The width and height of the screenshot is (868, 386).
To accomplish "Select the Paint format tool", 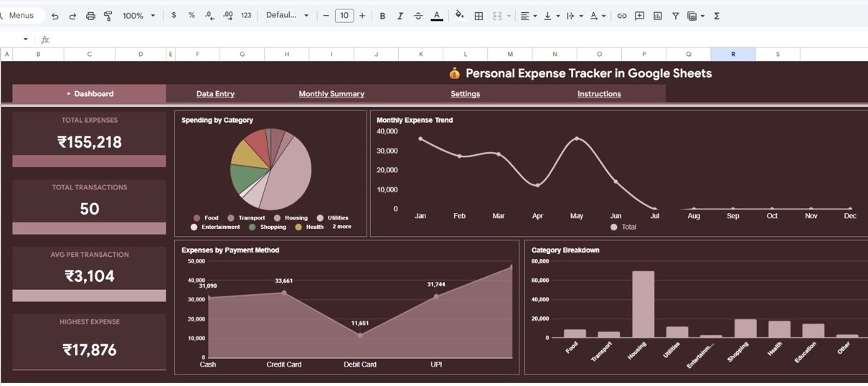I will (108, 16).
